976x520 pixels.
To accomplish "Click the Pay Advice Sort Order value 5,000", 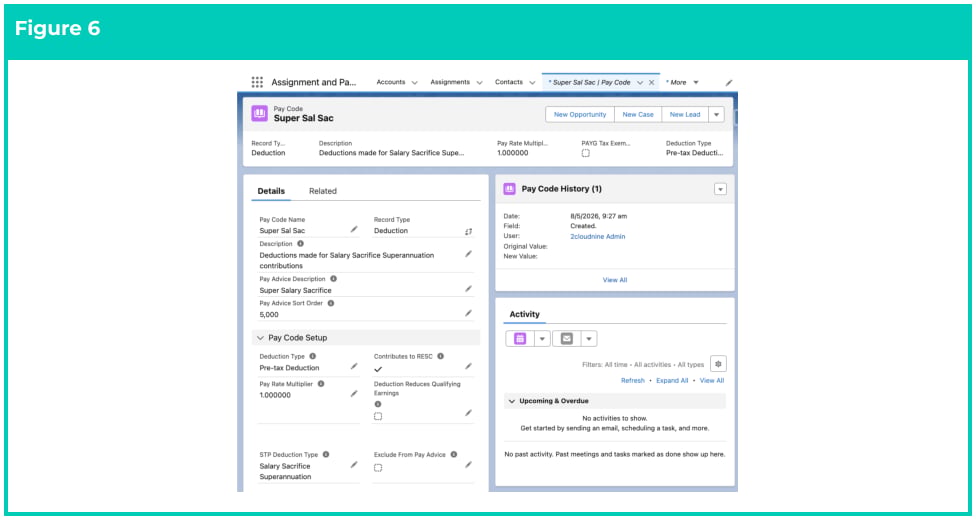I will (269, 314).
